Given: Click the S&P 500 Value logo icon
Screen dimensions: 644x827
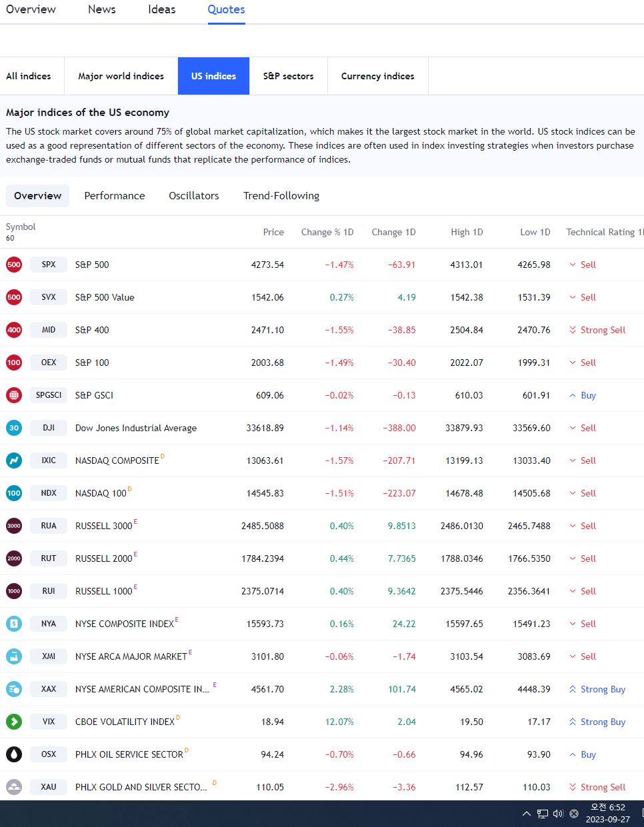Looking at the screenshot, I should [14, 297].
